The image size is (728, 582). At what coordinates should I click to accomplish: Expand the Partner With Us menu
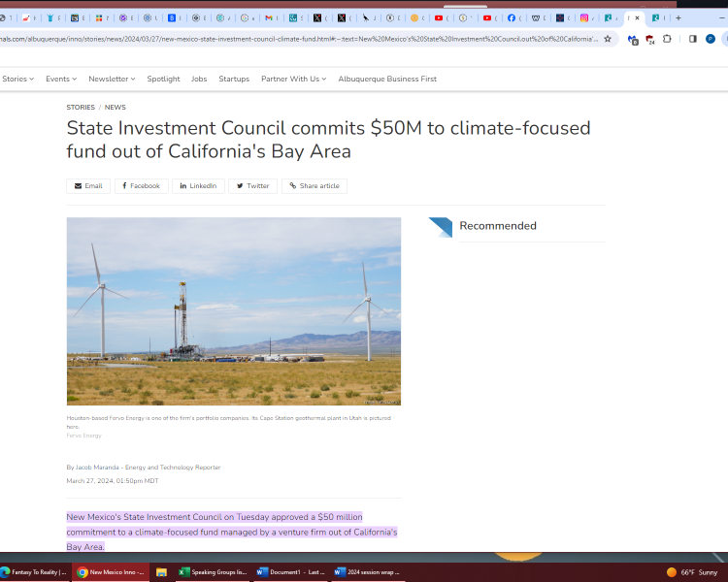point(293,79)
